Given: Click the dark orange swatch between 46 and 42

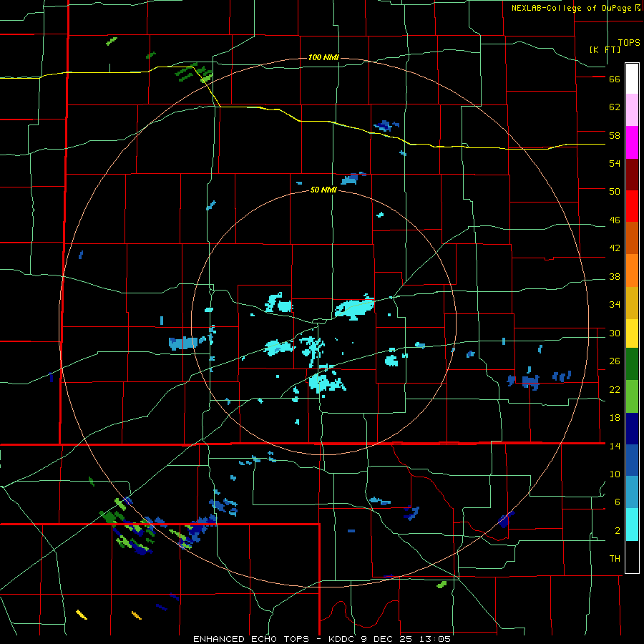Looking at the screenshot, I should (632, 238).
